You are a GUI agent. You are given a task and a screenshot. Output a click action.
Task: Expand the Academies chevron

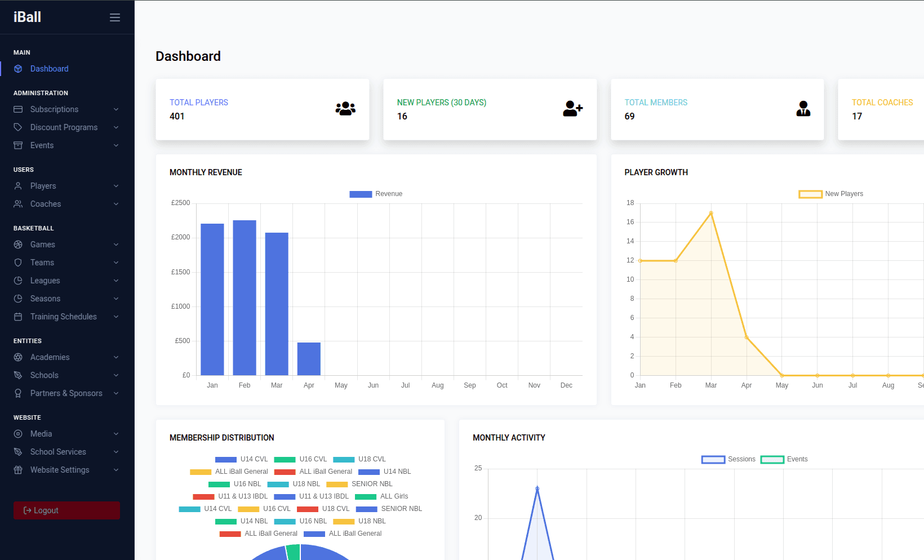(116, 357)
